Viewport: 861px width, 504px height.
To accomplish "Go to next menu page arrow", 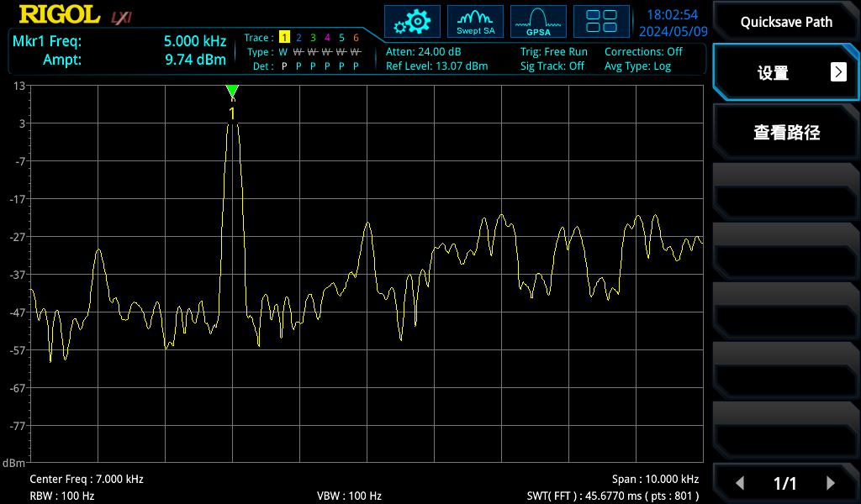I will coord(831,483).
